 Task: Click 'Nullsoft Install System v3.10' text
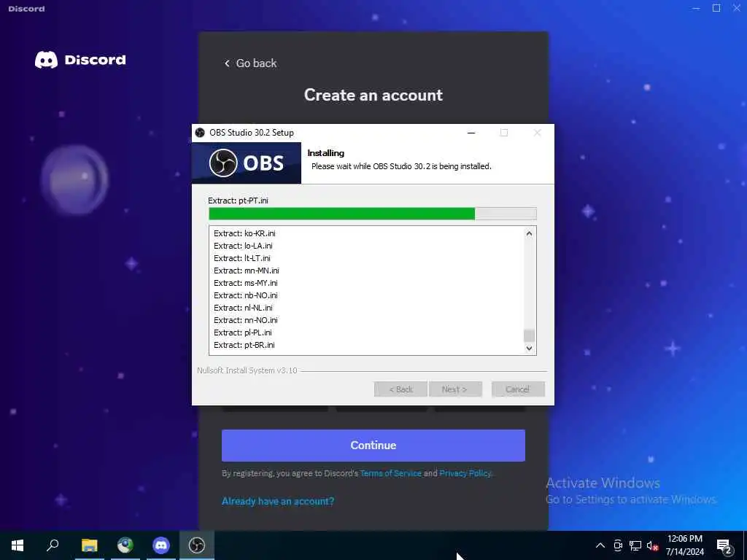click(247, 370)
